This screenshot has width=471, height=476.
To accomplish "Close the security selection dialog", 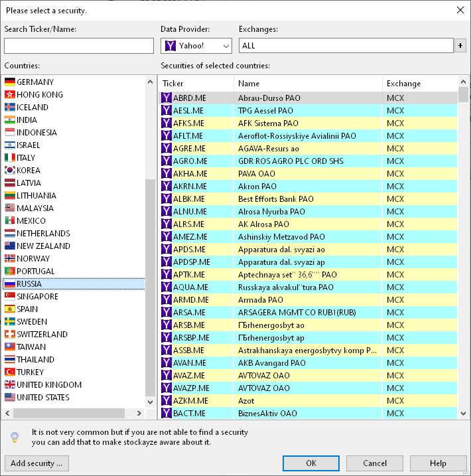I will 460,10.
